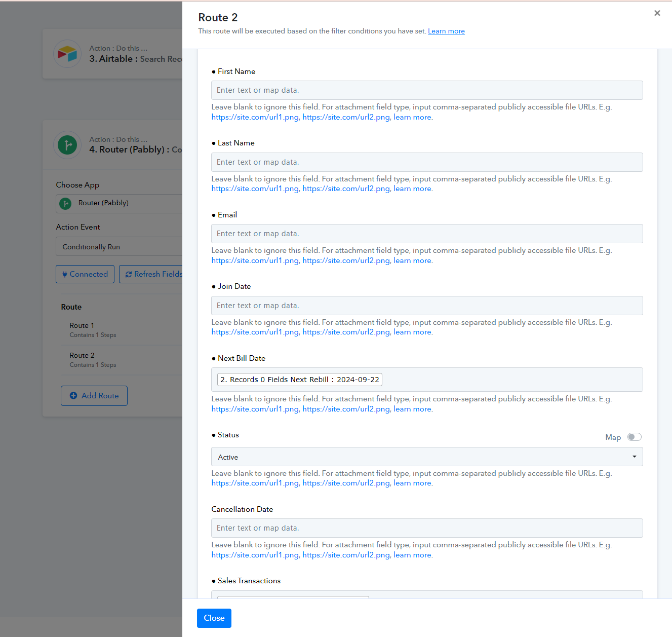Viewport: 672px width, 637px height.
Task: Open the learn more link under Last Name
Action: (413, 189)
